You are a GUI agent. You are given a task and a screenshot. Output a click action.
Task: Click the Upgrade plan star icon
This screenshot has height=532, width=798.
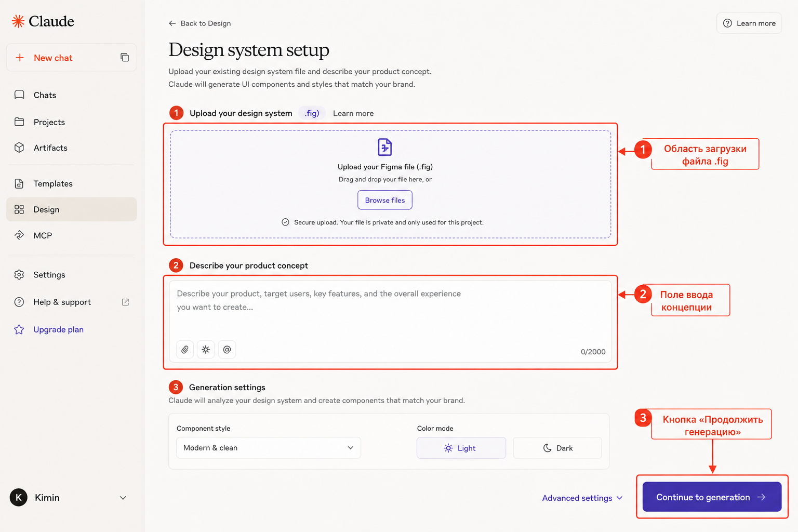(19, 329)
